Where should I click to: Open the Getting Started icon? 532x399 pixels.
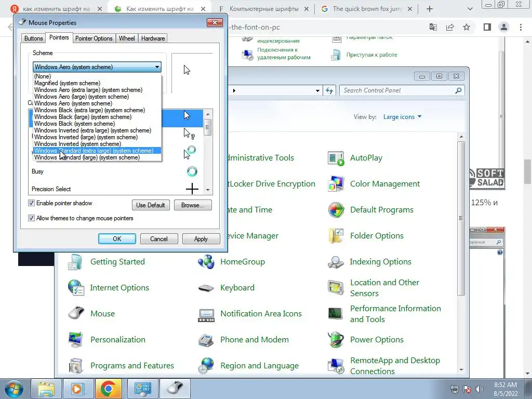click(x=75, y=262)
